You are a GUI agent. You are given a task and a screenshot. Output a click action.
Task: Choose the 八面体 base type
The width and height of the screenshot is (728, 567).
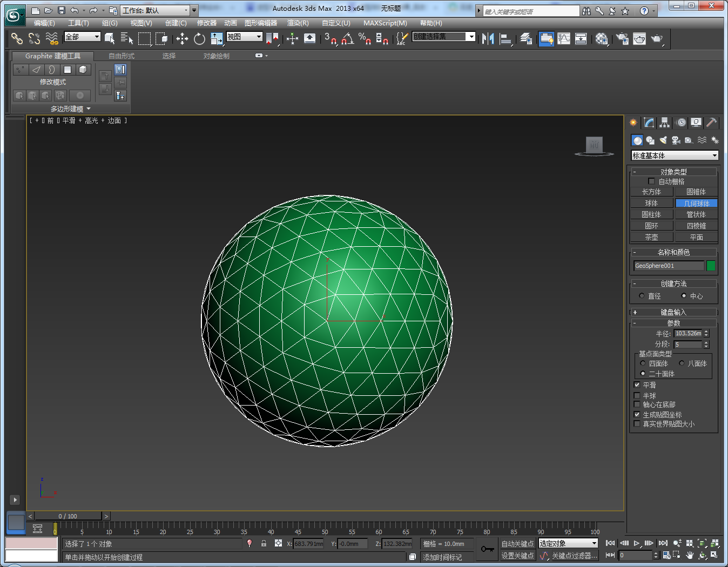click(682, 363)
